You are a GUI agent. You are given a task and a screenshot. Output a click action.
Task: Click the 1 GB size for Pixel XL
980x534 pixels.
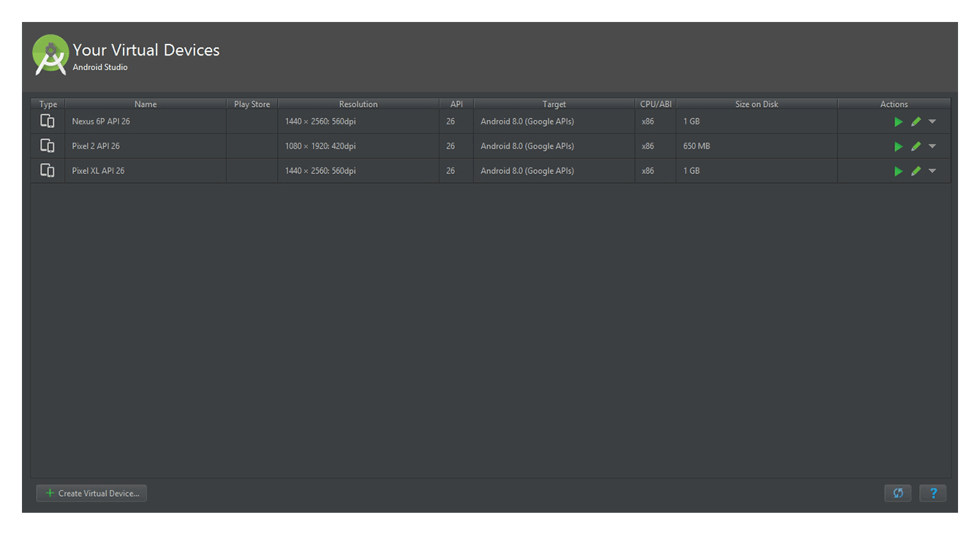757,170
